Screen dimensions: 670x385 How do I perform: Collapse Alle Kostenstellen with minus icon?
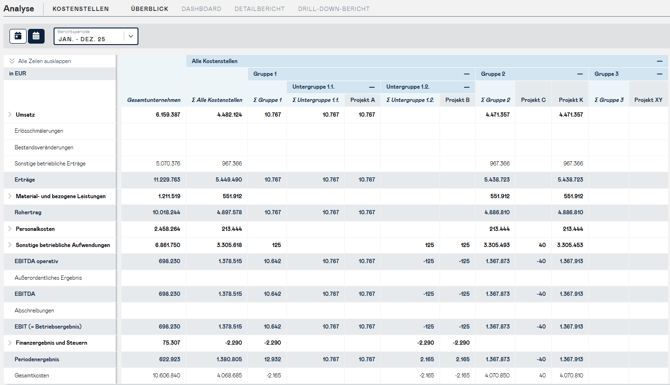click(x=659, y=61)
